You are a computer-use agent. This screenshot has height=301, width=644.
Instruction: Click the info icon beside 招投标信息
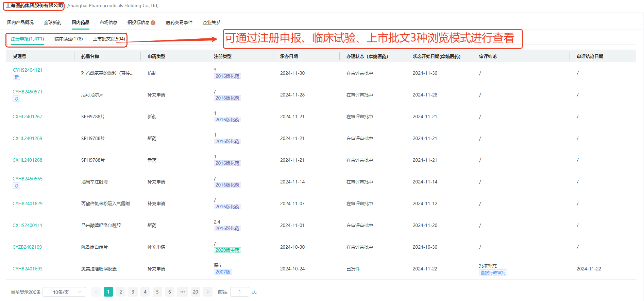pos(153,23)
